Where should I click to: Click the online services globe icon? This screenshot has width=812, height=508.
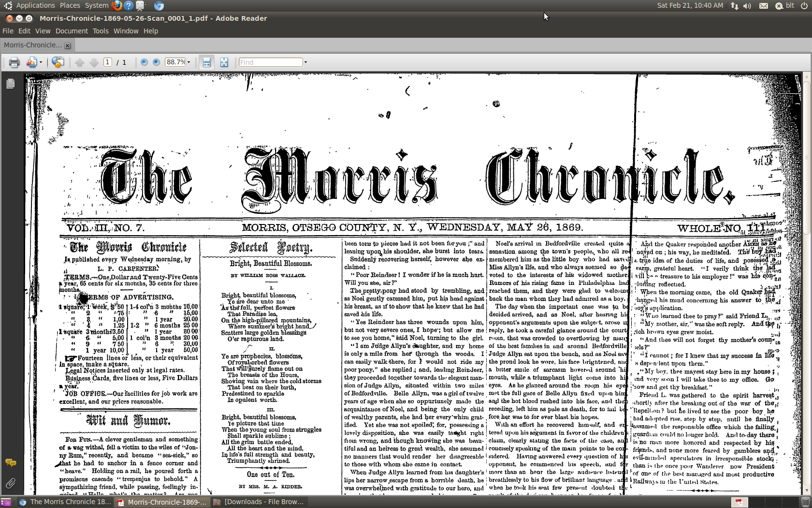(x=58, y=62)
